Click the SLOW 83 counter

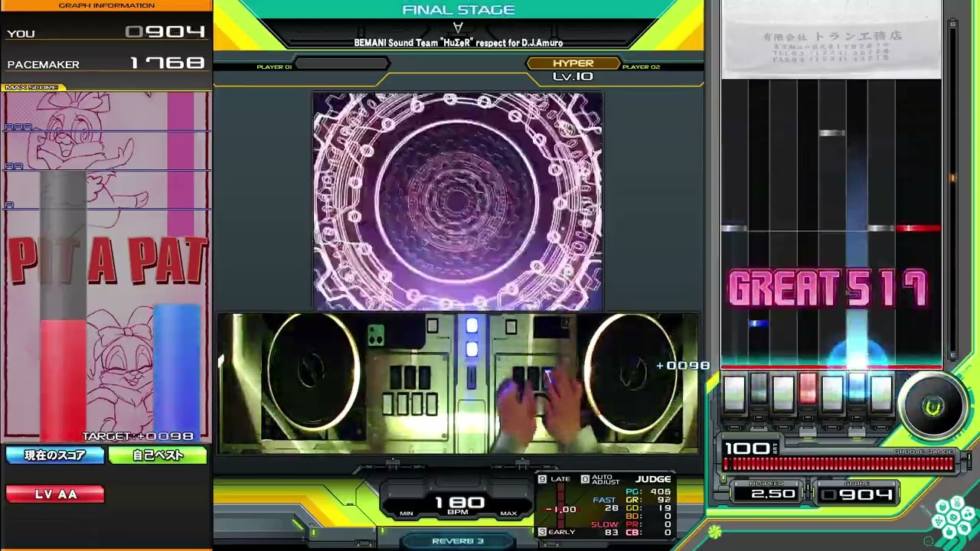click(x=605, y=528)
